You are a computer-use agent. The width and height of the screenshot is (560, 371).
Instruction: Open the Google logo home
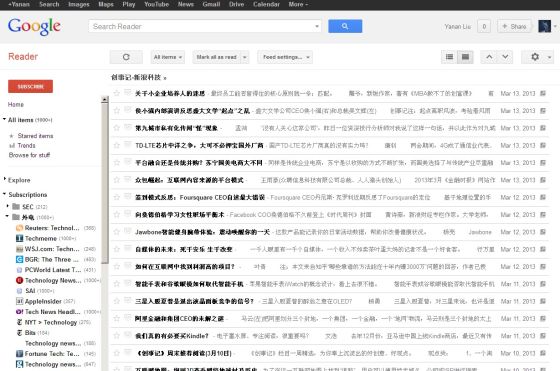[x=34, y=26]
